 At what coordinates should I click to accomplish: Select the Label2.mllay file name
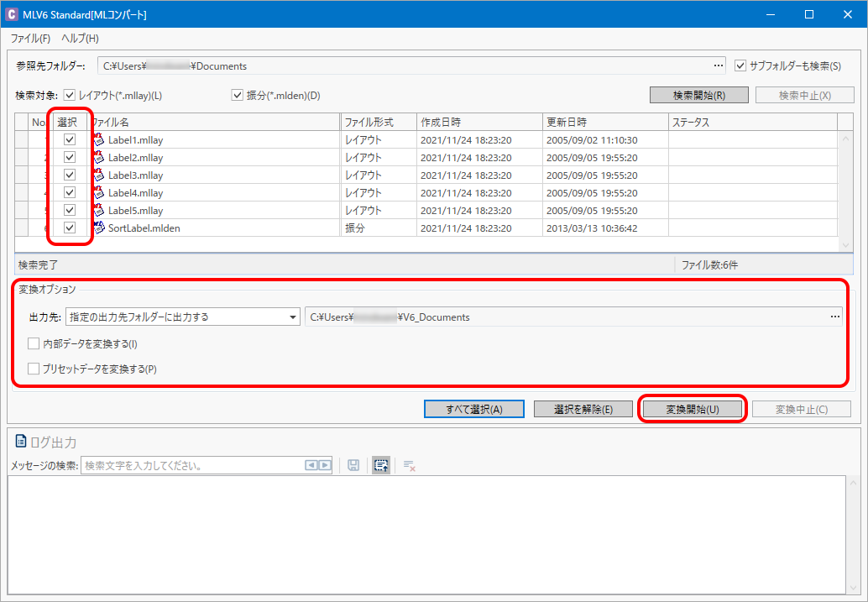136,158
